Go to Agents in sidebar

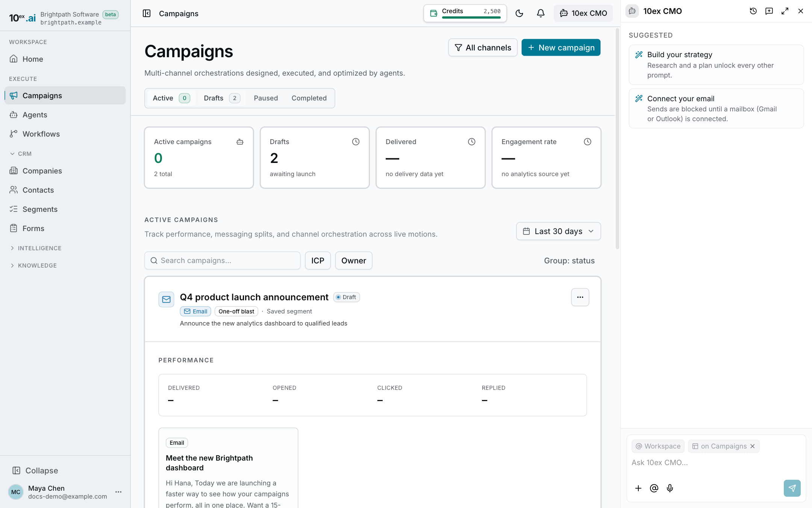click(65, 115)
